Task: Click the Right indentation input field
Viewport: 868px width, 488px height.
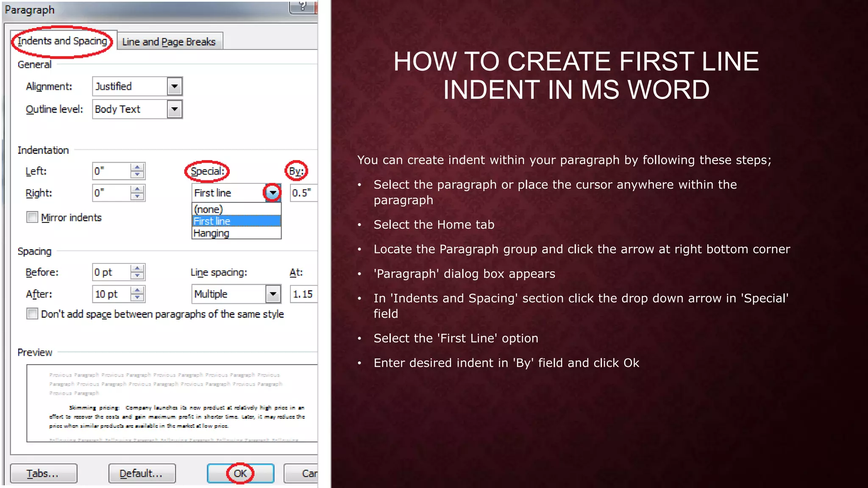Action: (111, 193)
